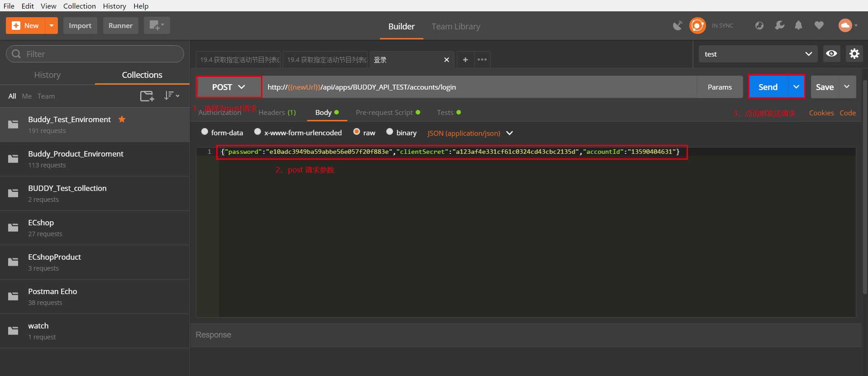The image size is (868, 376).
Task: Select the x-www-form-urlencoded radio button
Action: [x=257, y=132]
